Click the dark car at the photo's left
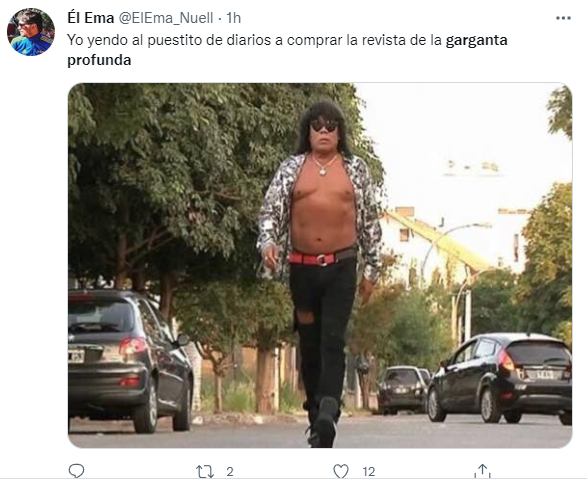This screenshot has width=587, height=484. 130,360
